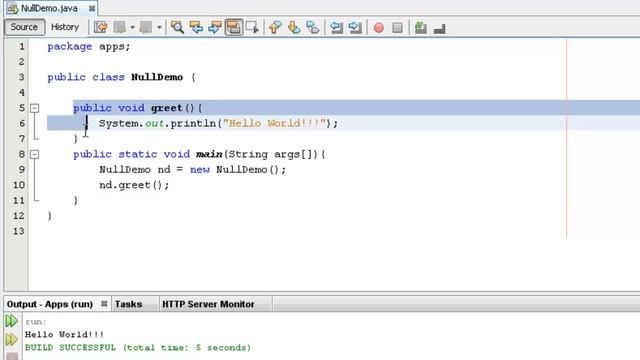Click the Shift Line Left icon
Viewport: 640px width, 360px height.
pos(336,27)
